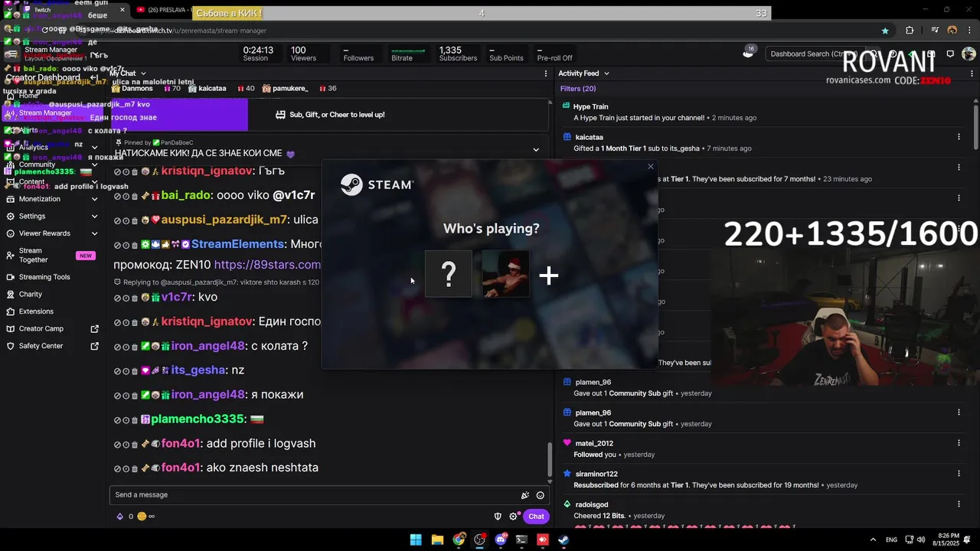Screen dimensions: 980x551
Task: Choose the Santa hat Steam profile
Action: (505, 274)
